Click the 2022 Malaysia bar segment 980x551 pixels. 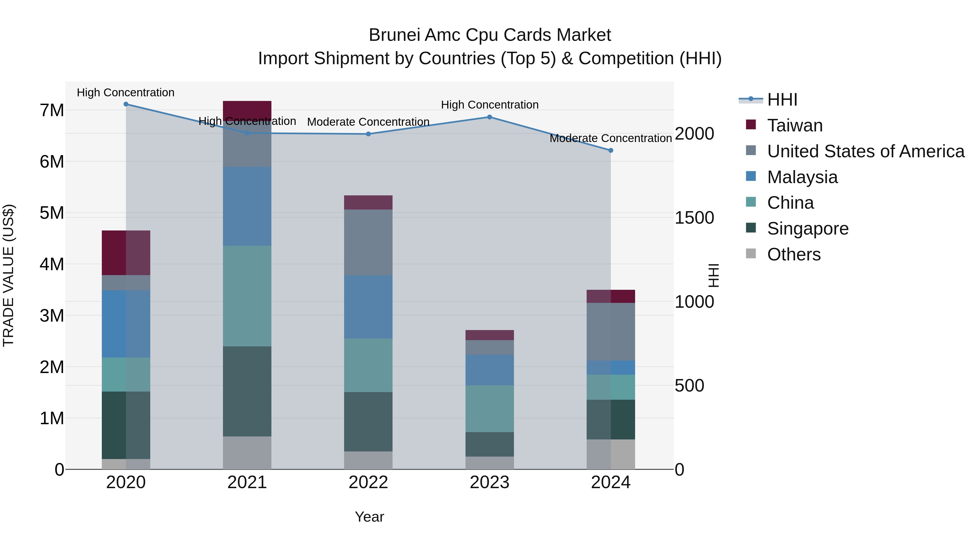click(x=368, y=307)
